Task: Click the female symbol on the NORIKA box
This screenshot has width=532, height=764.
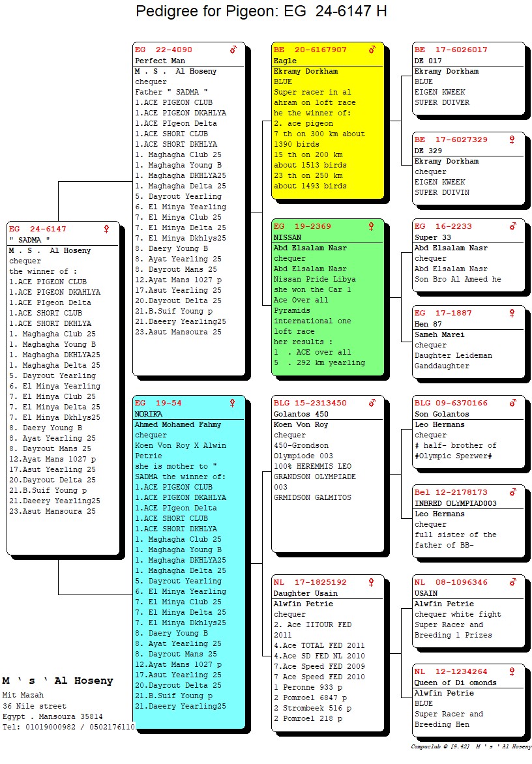Action: [232, 403]
